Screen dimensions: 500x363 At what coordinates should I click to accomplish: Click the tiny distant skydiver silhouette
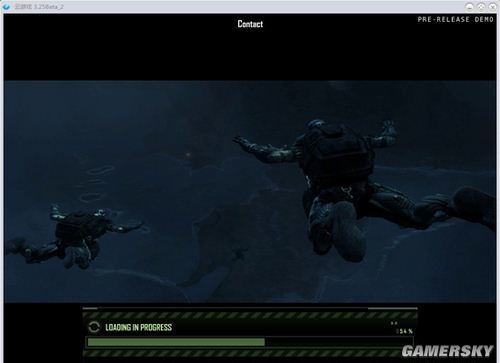tap(239, 254)
